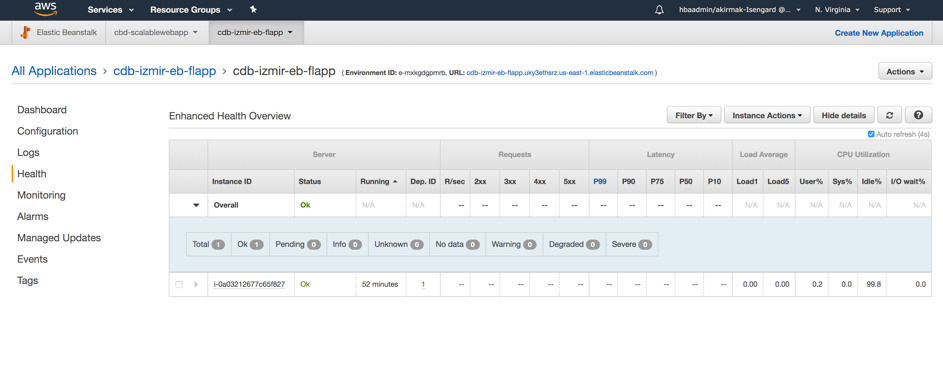The height and width of the screenshot is (366, 943).
Task: Click Create New Application link
Action: click(879, 33)
